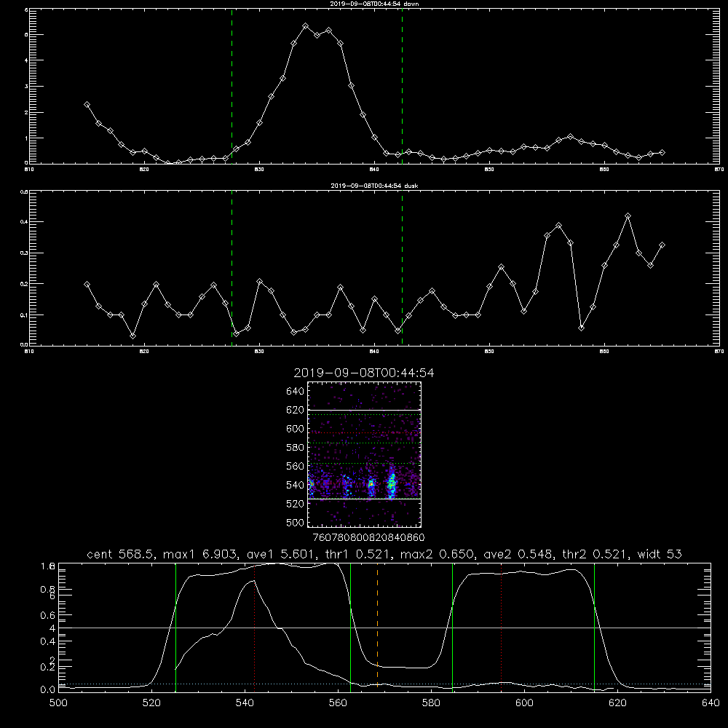Click the upper white horizontal line on spectrogram

click(365, 411)
